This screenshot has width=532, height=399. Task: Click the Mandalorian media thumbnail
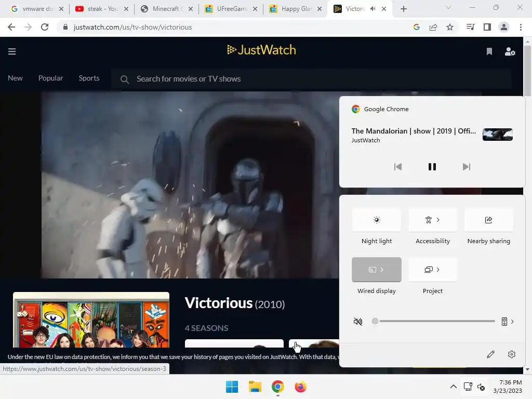coord(497,135)
